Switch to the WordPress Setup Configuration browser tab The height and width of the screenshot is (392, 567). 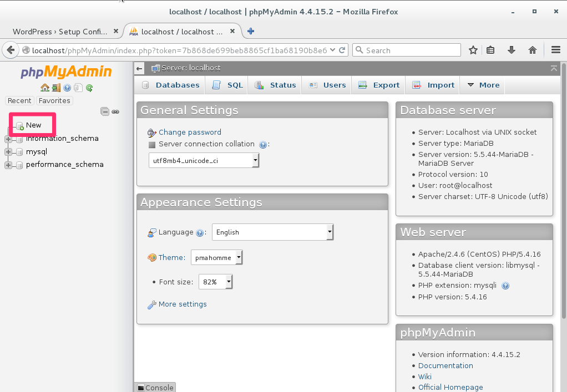(x=60, y=32)
